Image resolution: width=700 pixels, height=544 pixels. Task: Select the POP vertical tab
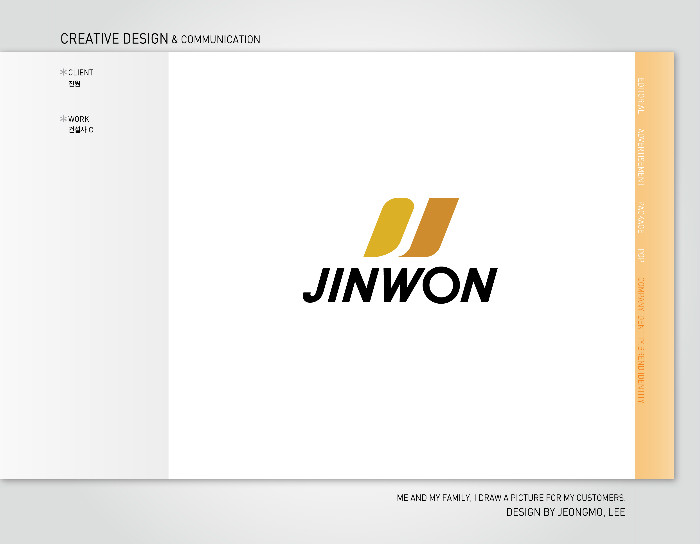(x=641, y=255)
